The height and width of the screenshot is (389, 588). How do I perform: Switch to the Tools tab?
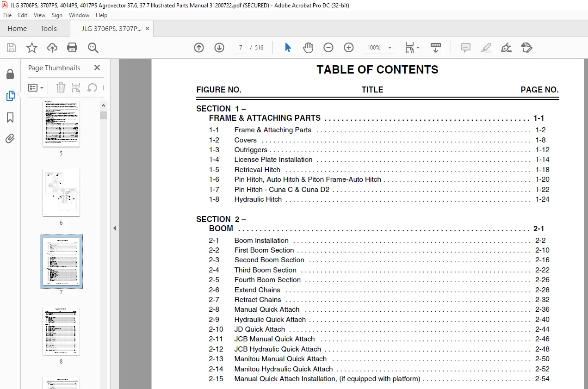[49, 28]
